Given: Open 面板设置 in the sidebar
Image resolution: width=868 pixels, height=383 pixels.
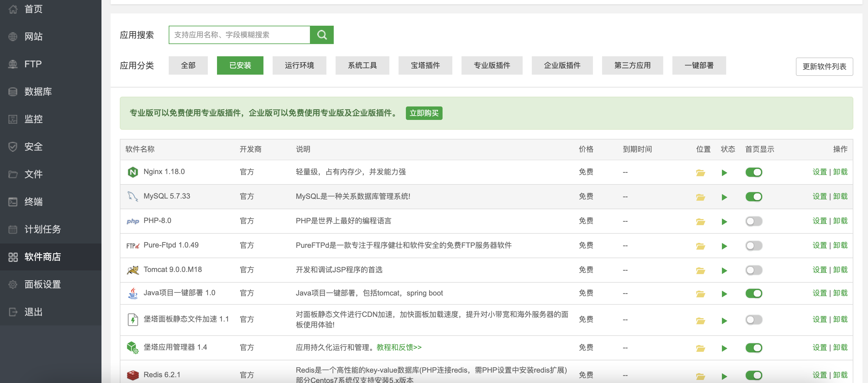Looking at the screenshot, I should point(50,284).
